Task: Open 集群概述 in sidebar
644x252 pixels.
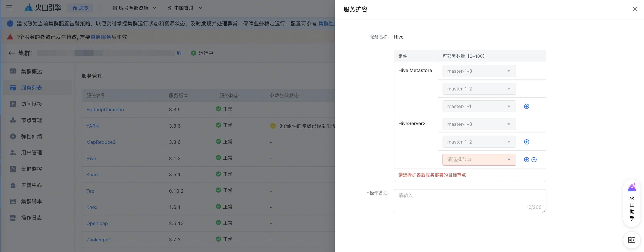Action: (x=38, y=72)
